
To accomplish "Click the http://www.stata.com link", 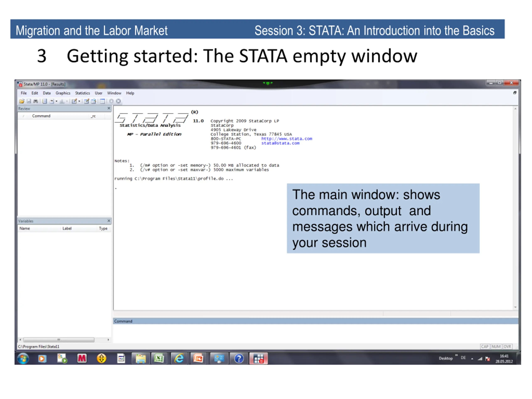I will pyautogui.click(x=287, y=139).
